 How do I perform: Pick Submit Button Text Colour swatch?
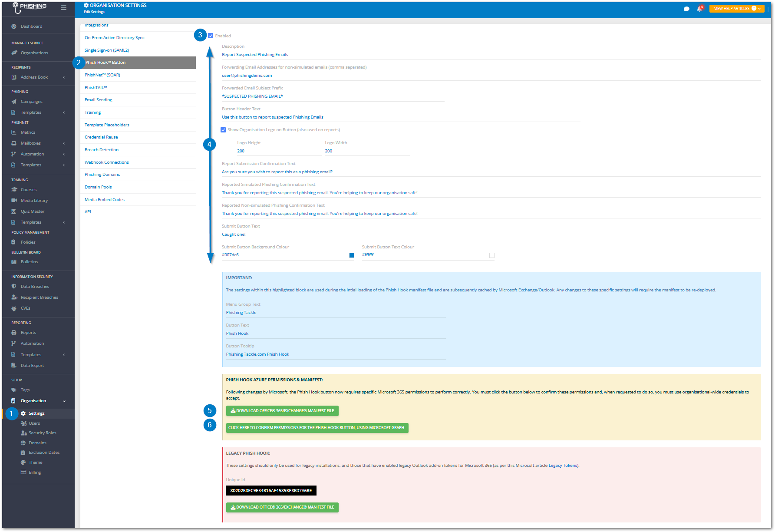pyautogui.click(x=492, y=255)
